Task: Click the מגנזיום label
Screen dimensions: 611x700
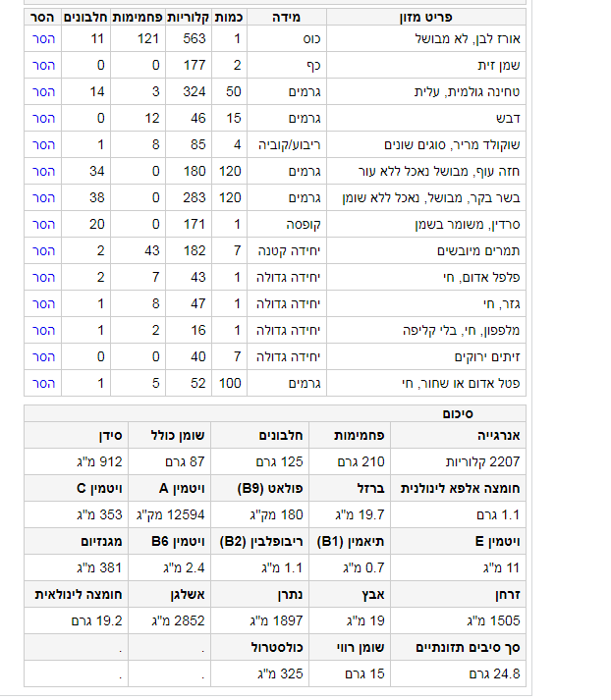Action: point(101,542)
